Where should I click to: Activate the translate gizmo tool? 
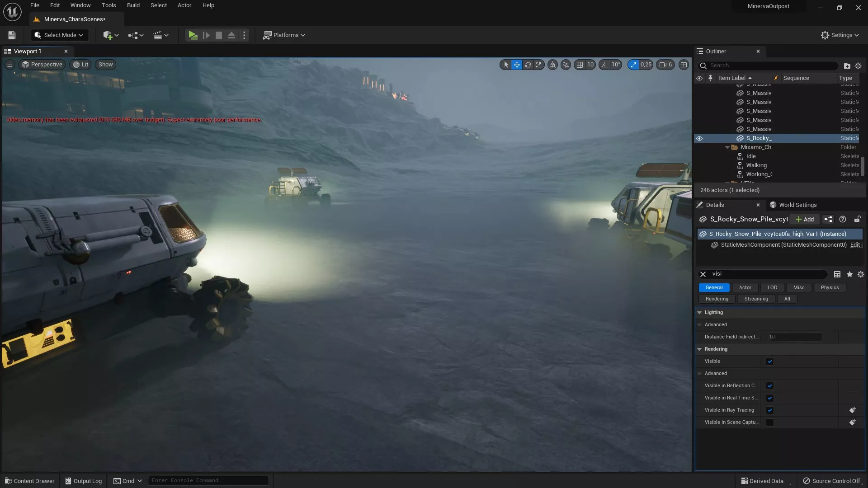[x=517, y=65]
